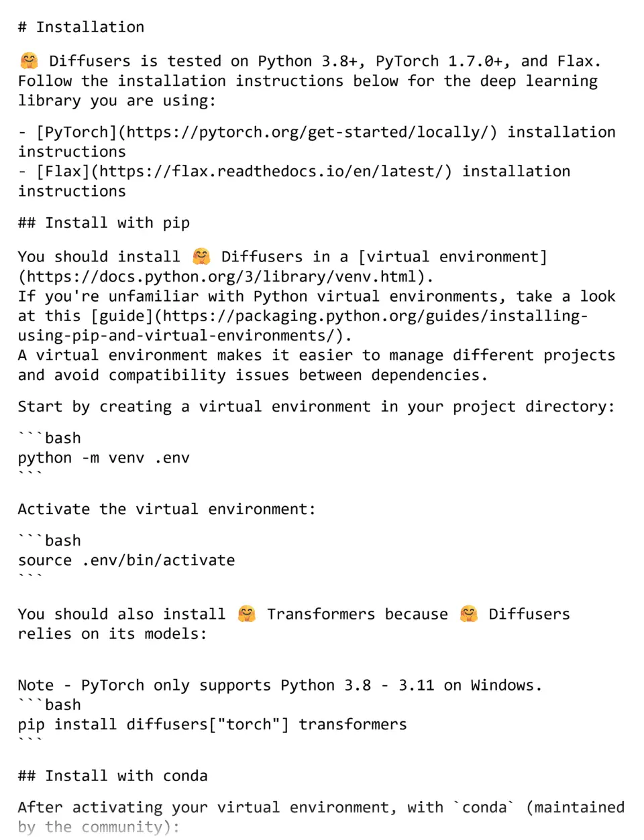Screen dimensions: 644x840
Task: Click the "## Install with pip" heading
Action: coord(104,223)
